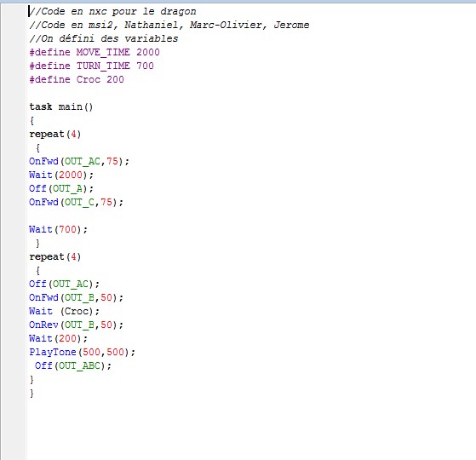Click the comment listing Nathaniel, Marc-Olivier, Jerome
476x460 pixels.
(x=169, y=25)
